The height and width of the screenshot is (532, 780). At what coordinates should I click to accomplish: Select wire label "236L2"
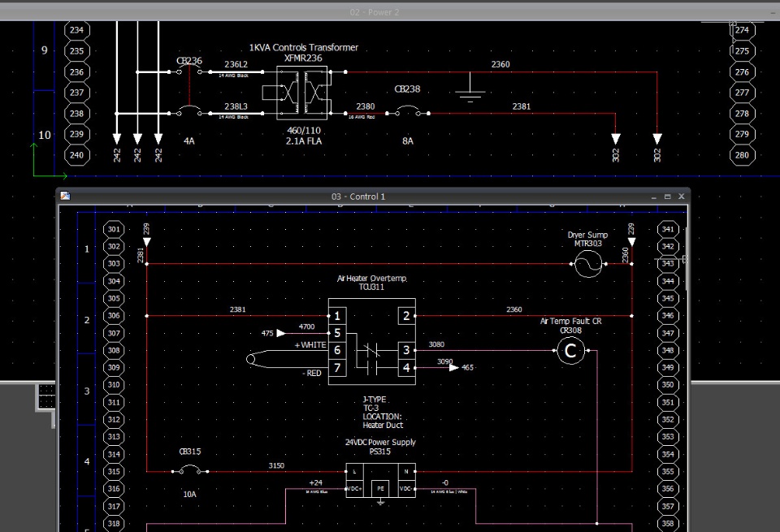(x=236, y=64)
